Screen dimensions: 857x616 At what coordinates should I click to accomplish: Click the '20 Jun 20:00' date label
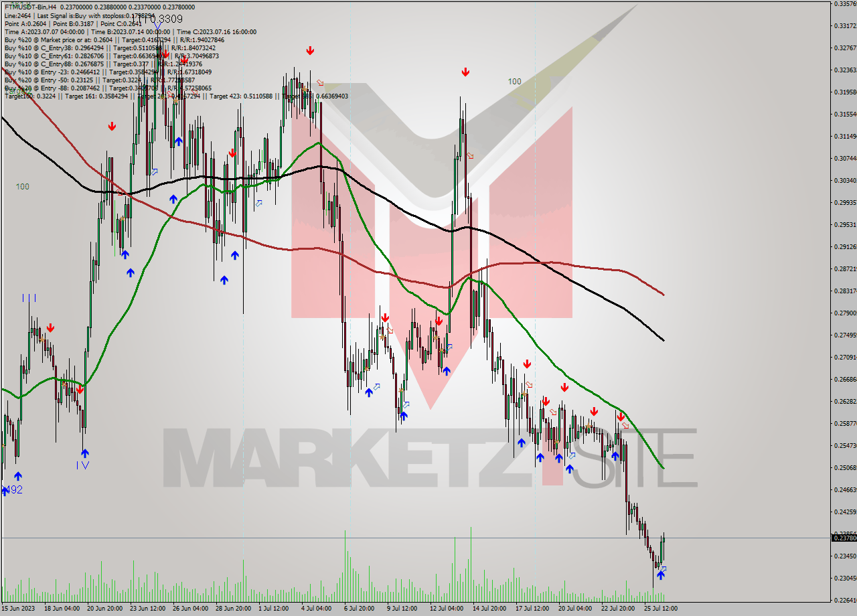[104, 608]
